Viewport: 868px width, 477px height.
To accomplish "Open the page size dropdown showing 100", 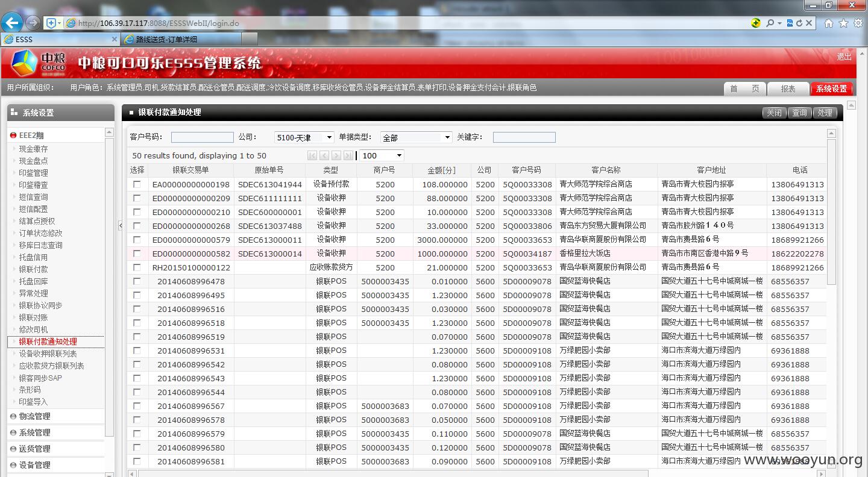I will coord(382,155).
